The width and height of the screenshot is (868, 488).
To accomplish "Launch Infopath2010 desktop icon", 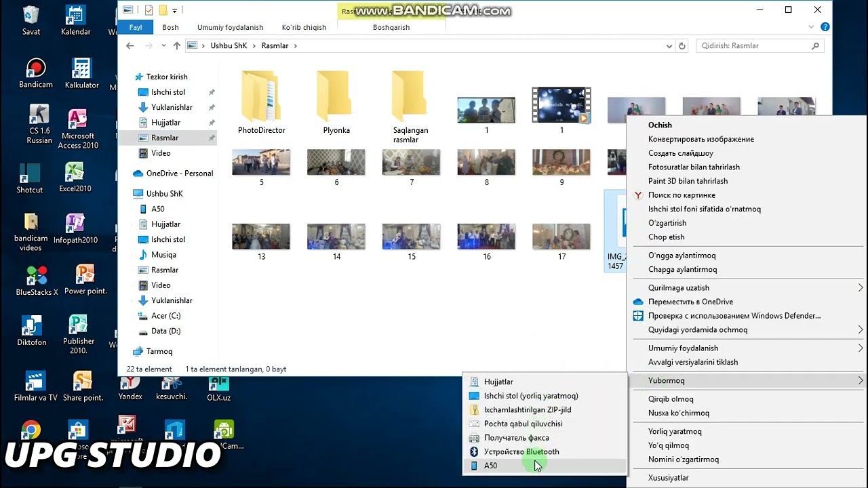I will pos(75,228).
